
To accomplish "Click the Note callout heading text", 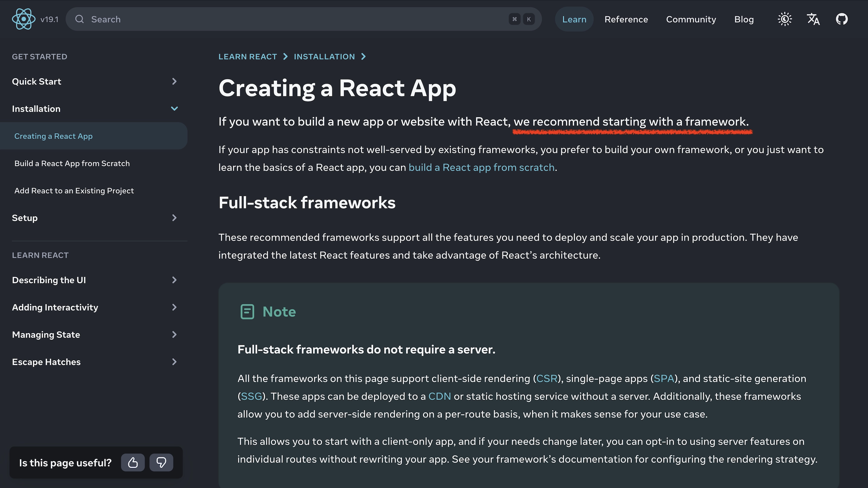I will tap(279, 311).
